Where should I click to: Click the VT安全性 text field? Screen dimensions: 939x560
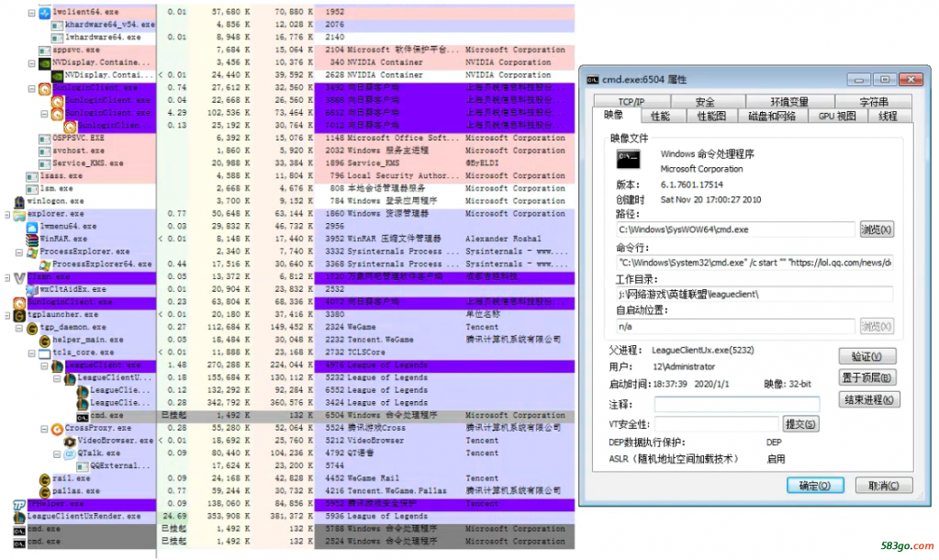(716, 424)
